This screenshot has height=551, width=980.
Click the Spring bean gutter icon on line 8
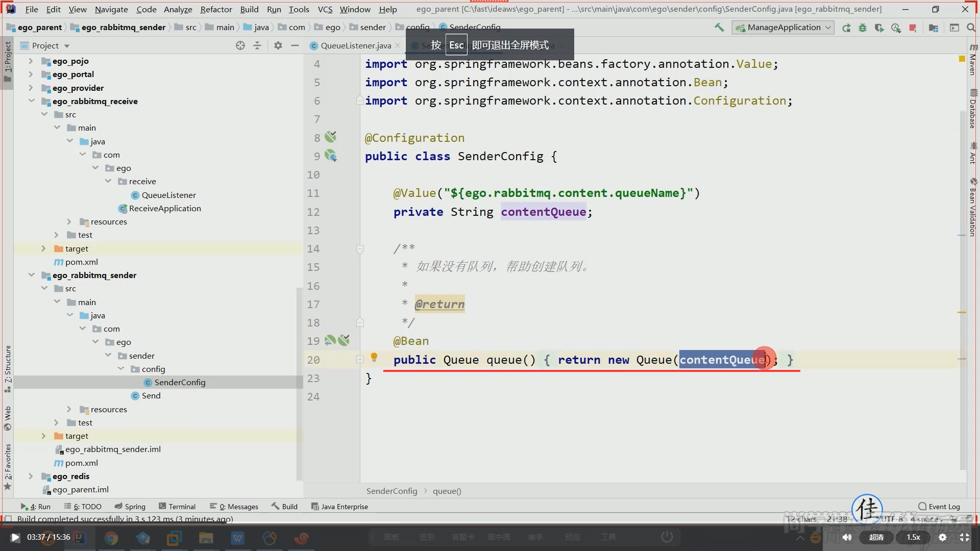click(x=331, y=137)
